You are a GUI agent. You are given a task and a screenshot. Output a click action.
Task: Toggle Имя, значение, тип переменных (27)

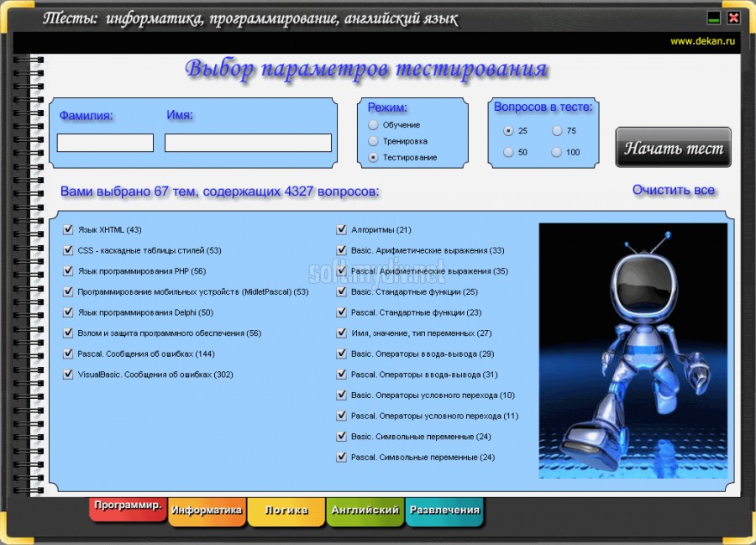pos(341,333)
